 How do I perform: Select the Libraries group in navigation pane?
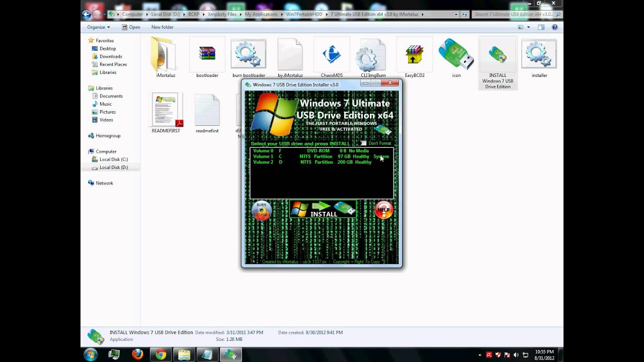click(x=104, y=88)
